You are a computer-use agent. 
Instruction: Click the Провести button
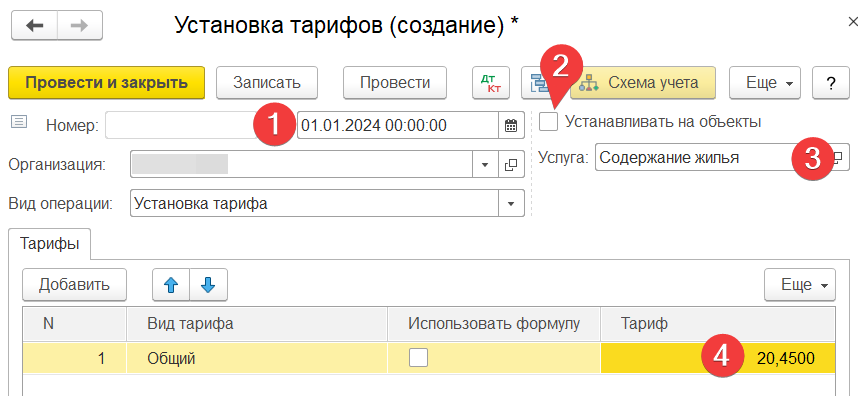coord(395,83)
